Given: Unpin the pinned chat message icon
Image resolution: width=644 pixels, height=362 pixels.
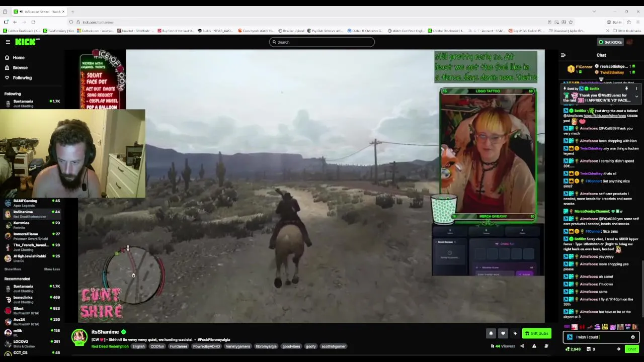Looking at the screenshot, I should pyautogui.click(x=626, y=89).
